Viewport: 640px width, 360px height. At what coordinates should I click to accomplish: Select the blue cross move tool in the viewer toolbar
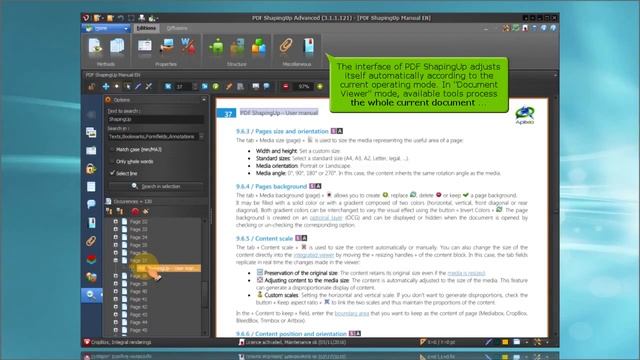click(x=106, y=87)
